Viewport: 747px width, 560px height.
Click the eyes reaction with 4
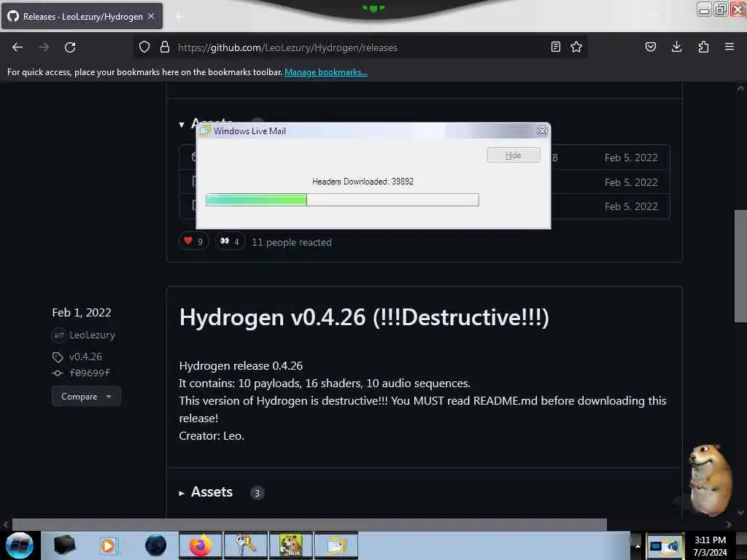pyautogui.click(x=230, y=241)
